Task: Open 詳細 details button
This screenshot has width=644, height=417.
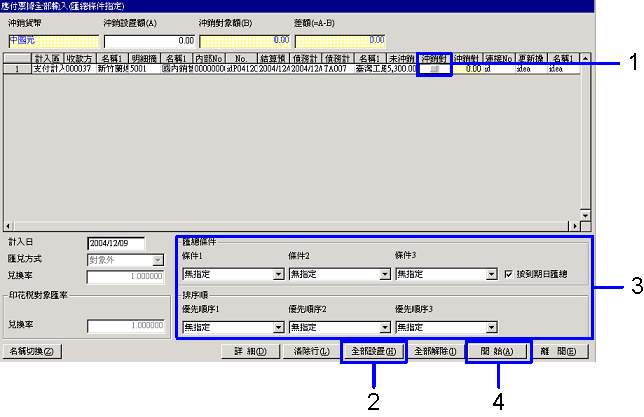Action: point(248,352)
